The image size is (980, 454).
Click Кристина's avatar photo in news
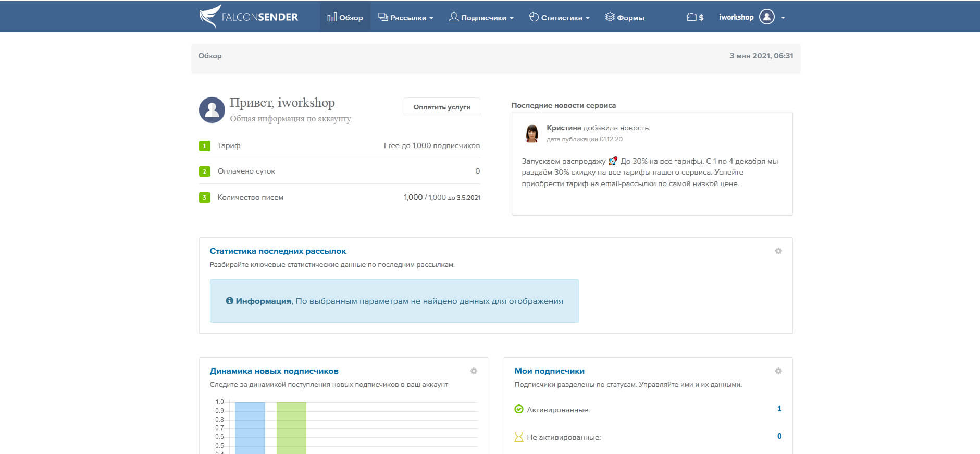pos(531,133)
